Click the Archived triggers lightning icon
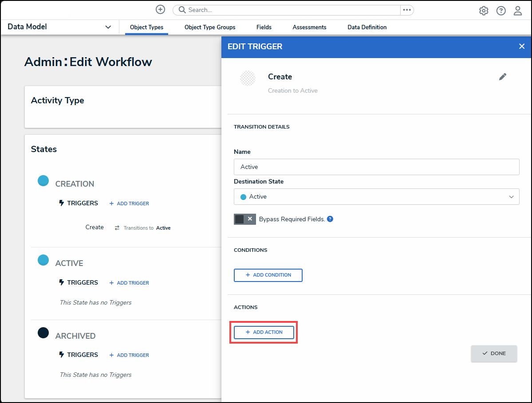532x403 pixels. (61, 355)
